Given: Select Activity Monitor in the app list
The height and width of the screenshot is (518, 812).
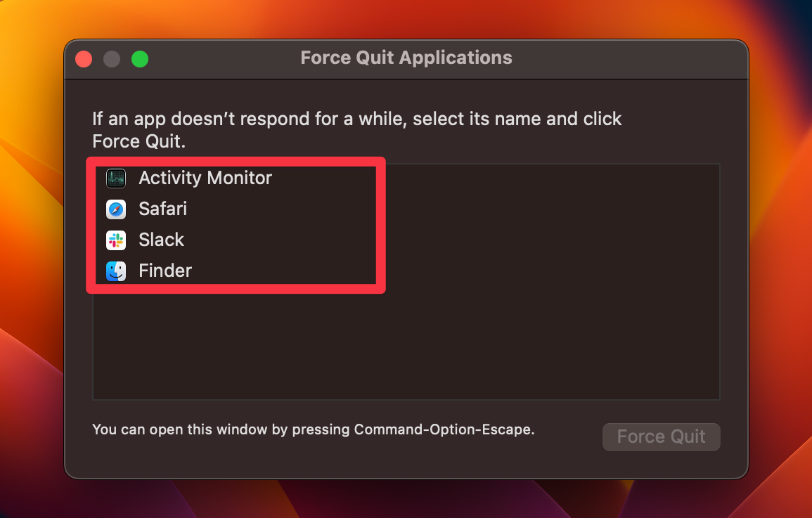Looking at the screenshot, I should tap(205, 178).
